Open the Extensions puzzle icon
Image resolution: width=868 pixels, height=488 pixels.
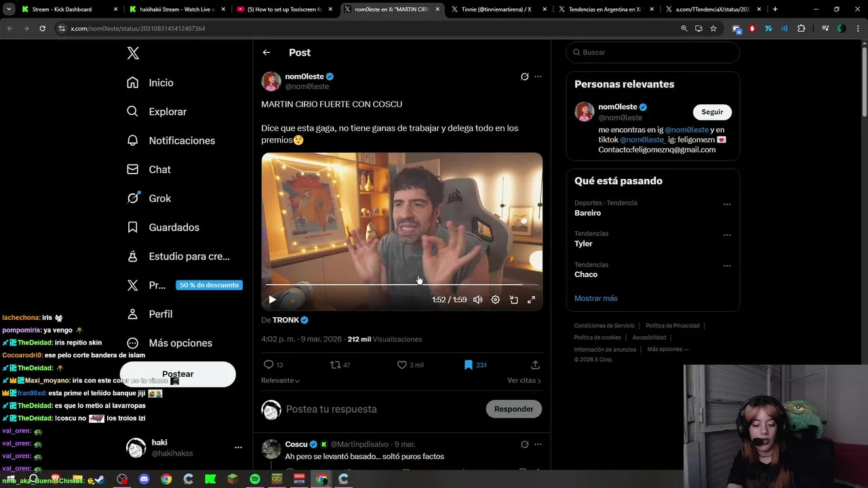point(802,28)
